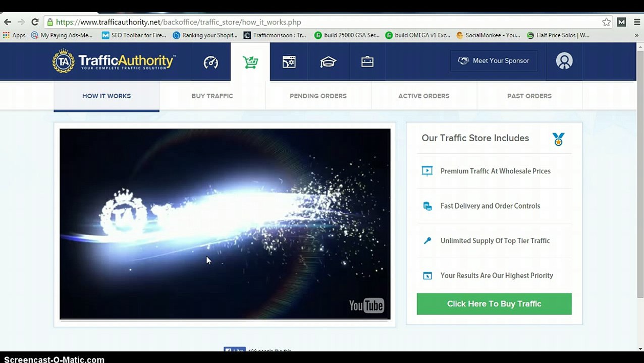Open the Half Price Solos bookmark

558,35
